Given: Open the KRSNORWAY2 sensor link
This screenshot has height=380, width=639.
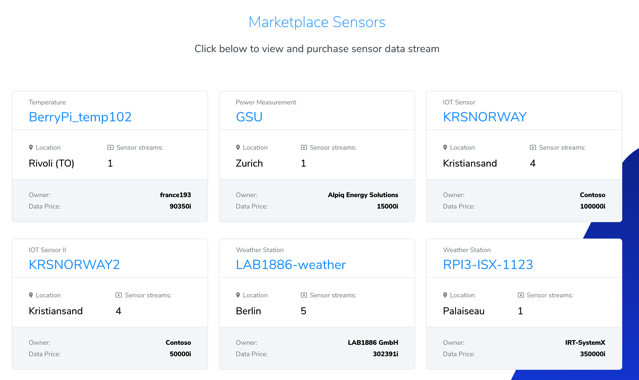Looking at the screenshot, I should click(74, 265).
